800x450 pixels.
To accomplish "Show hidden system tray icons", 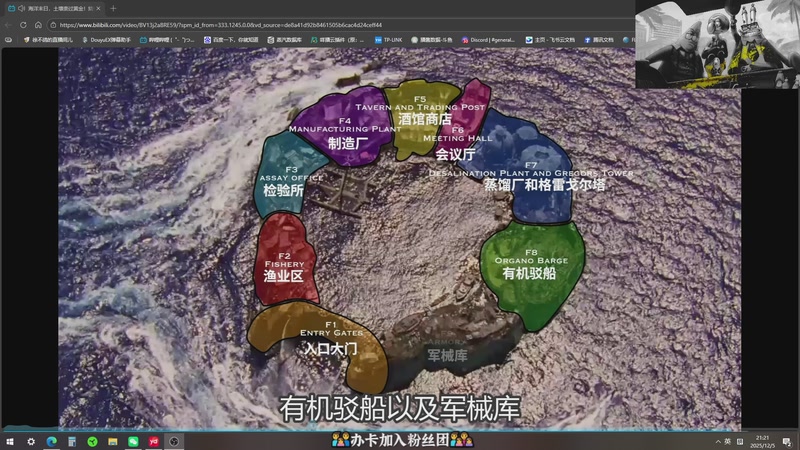I will point(718,441).
